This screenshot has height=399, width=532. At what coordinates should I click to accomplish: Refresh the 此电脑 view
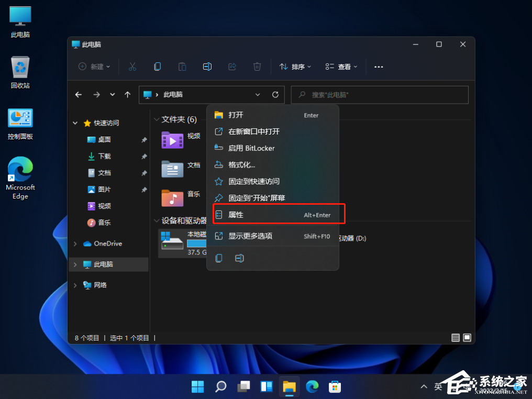275,95
